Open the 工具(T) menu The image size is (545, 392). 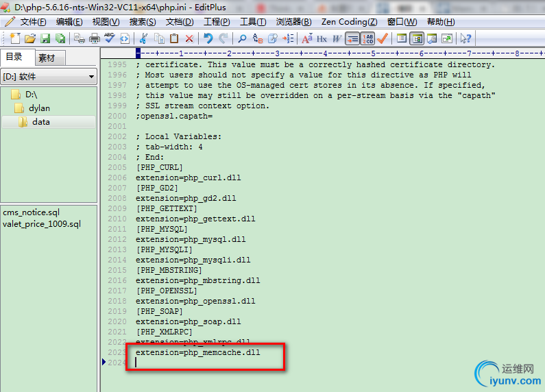click(253, 22)
